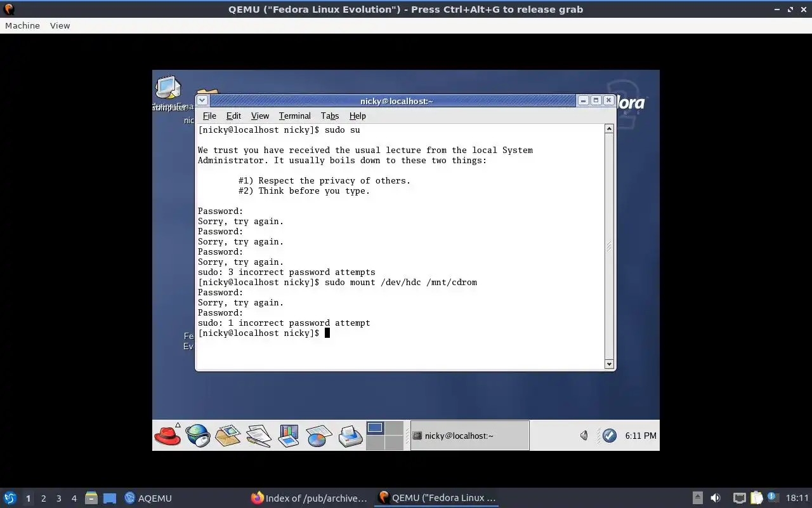The image size is (812, 508).
Task: Click the terminal scrollbar up arrow
Action: [609, 129]
